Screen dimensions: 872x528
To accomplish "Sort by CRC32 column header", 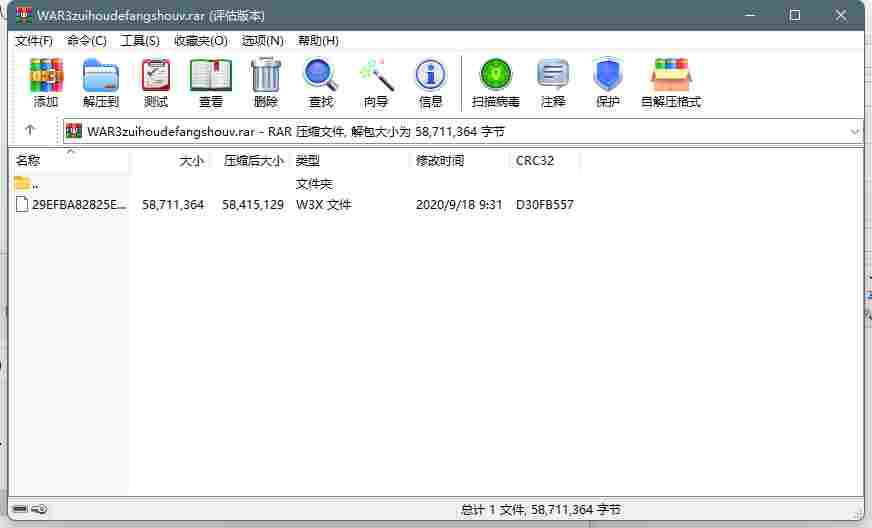I will 545,160.
